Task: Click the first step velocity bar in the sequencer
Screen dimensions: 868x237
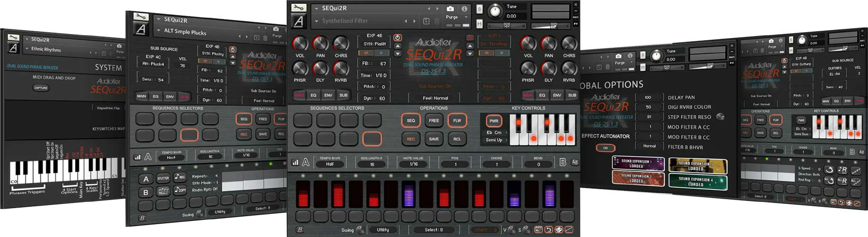Action: click(303, 194)
